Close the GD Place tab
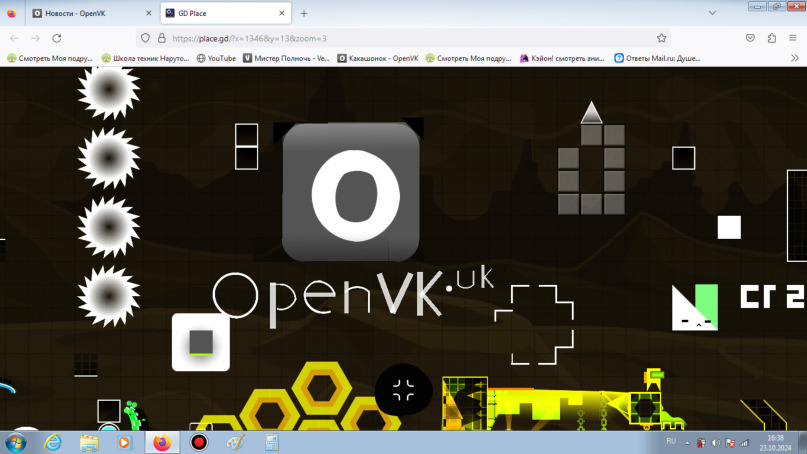The height and width of the screenshot is (454, 807). pos(282,13)
